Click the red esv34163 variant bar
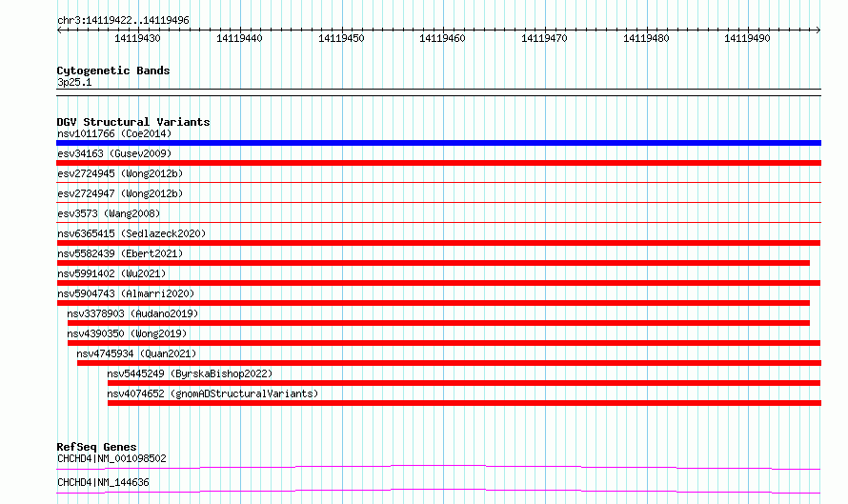Screen dimensions: 848x504 pyautogui.click(x=438, y=163)
